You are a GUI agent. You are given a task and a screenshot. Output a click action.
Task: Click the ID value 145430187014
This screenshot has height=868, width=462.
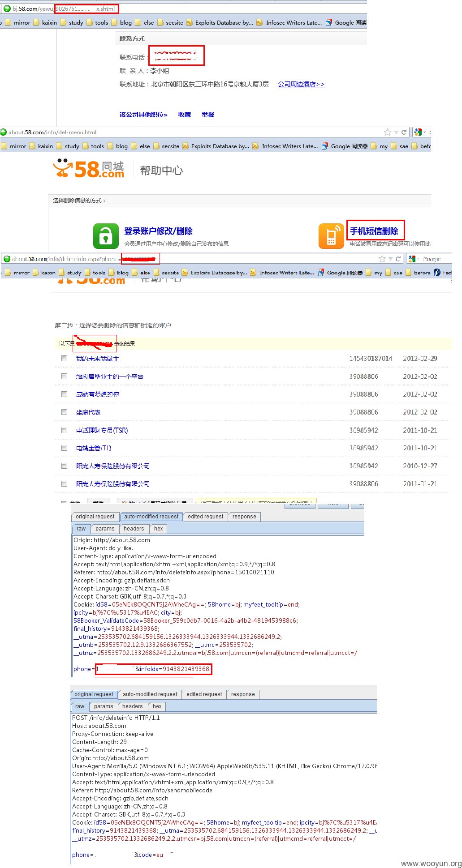(x=371, y=358)
